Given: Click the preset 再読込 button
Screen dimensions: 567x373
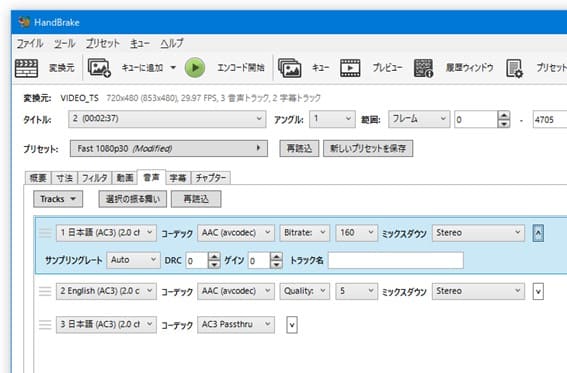Looking at the screenshot, I should [x=299, y=149].
